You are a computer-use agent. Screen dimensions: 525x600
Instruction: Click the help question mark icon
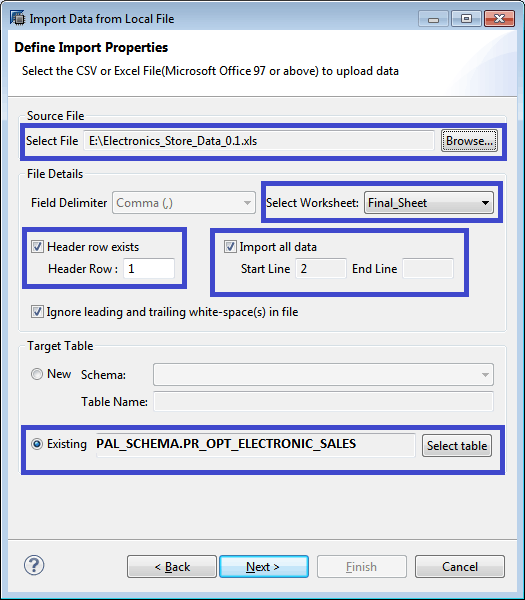point(34,565)
